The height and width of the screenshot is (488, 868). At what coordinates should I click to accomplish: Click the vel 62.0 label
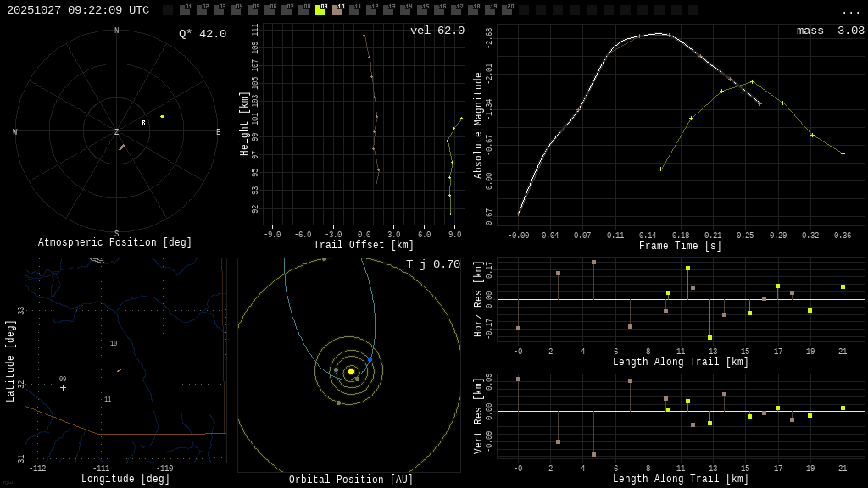(437, 30)
